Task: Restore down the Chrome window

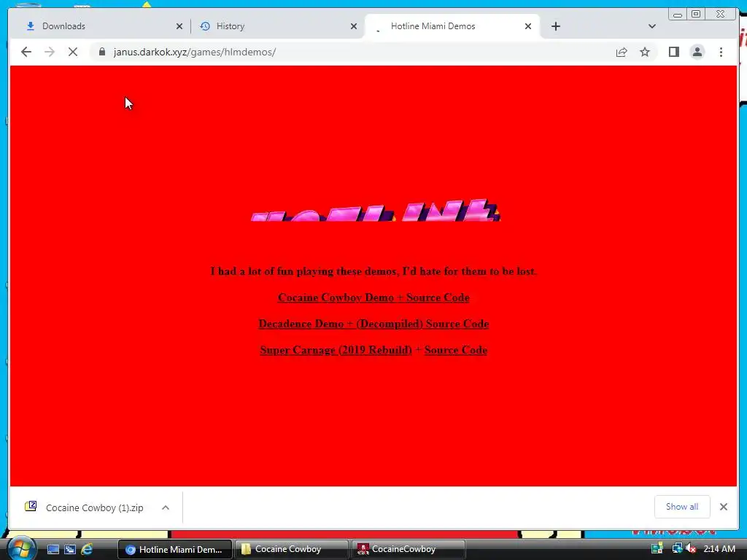Action: pos(696,15)
